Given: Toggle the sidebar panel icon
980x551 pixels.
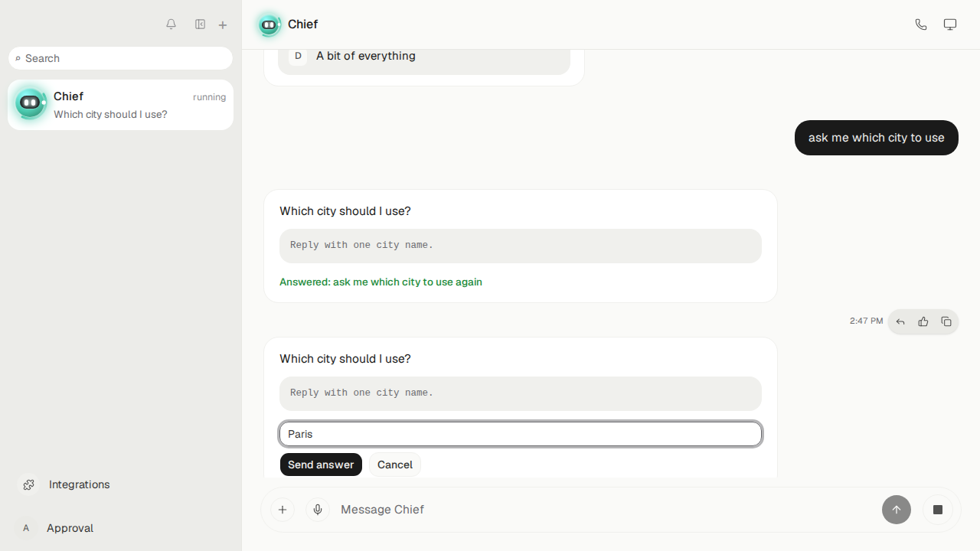Looking at the screenshot, I should click(x=200, y=24).
